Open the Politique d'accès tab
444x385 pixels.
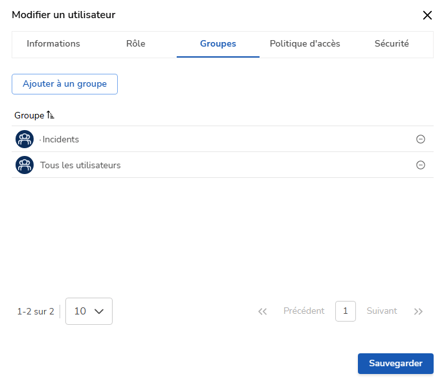tap(305, 44)
